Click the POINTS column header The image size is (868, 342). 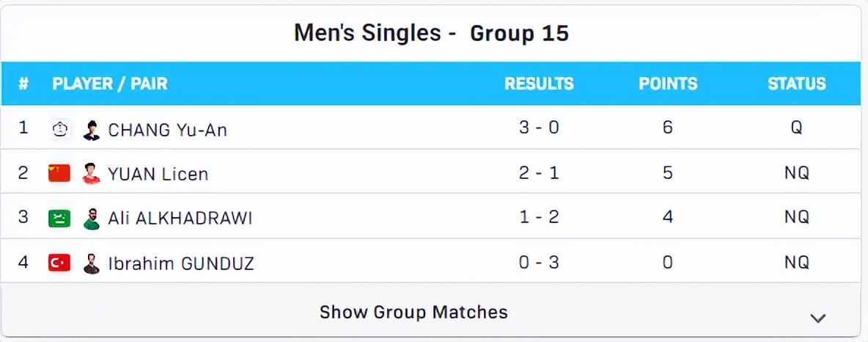(668, 84)
